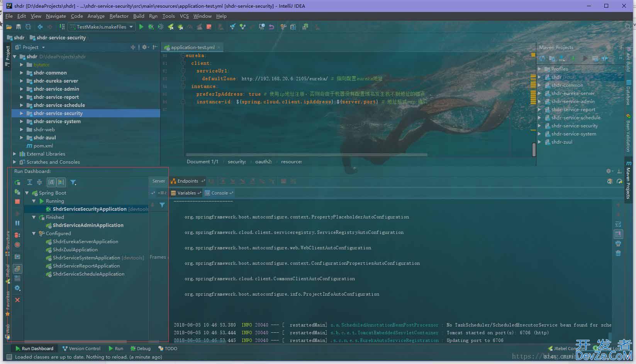Screen dimensions: 636x364
Task: Click the Synchronize toolbar icon
Action: click(x=28, y=27)
